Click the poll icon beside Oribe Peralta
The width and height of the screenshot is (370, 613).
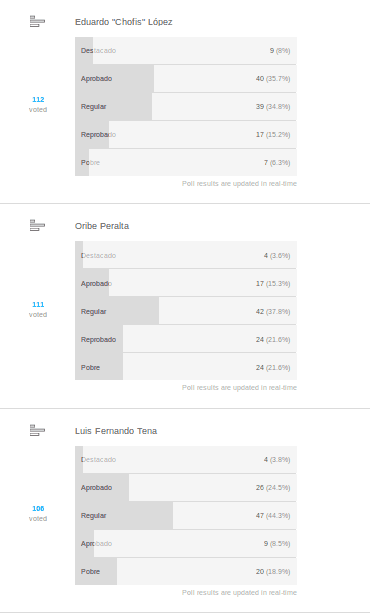click(38, 226)
